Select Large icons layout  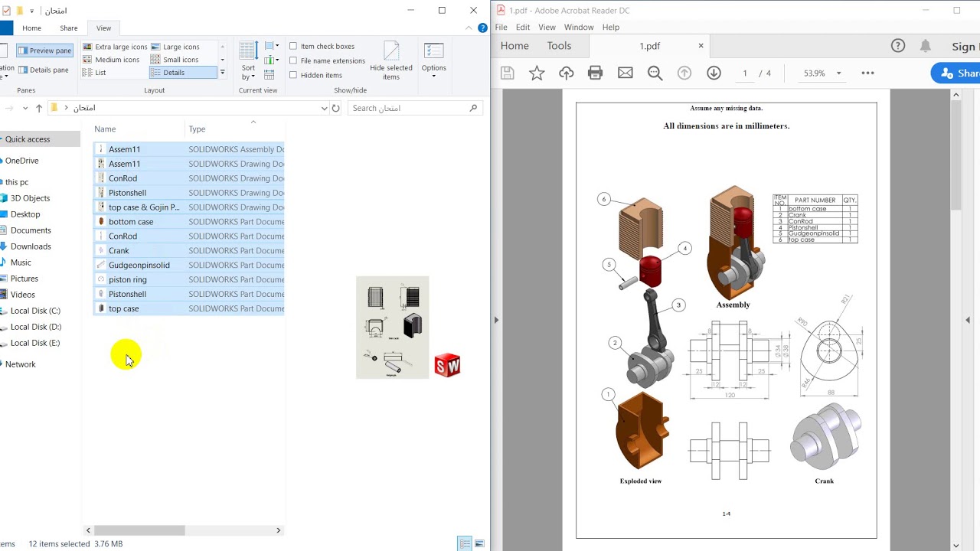point(175,47)
